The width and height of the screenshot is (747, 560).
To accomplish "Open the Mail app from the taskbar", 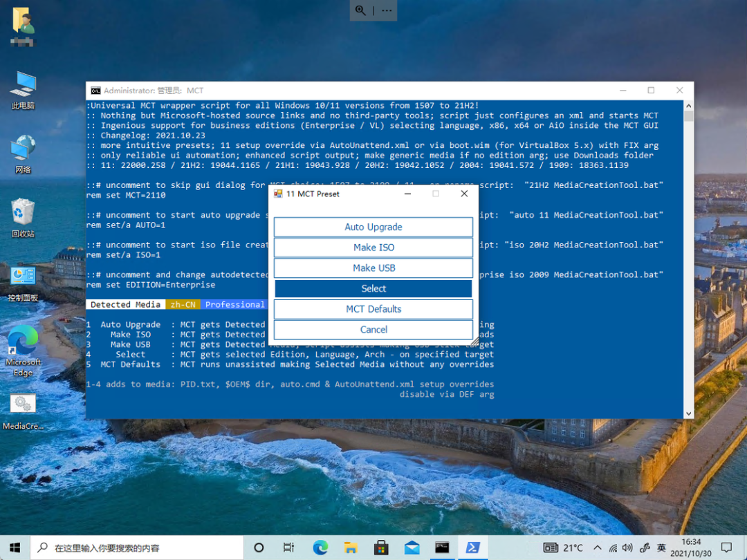I will [x=412, y=547].
